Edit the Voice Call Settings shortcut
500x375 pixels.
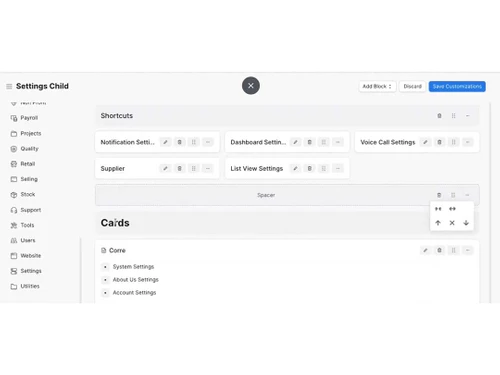click(425, 142)
